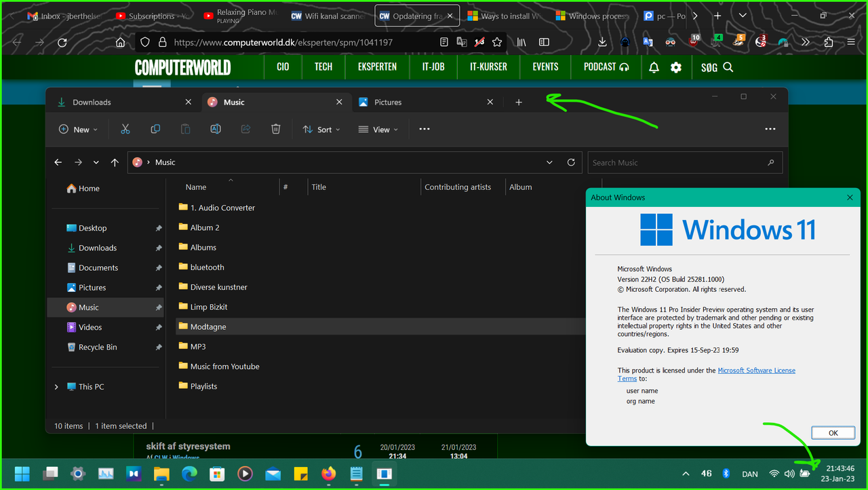
Task: Switch to Pictures tab in File Explorer
Action: click(x=426, y=102)
